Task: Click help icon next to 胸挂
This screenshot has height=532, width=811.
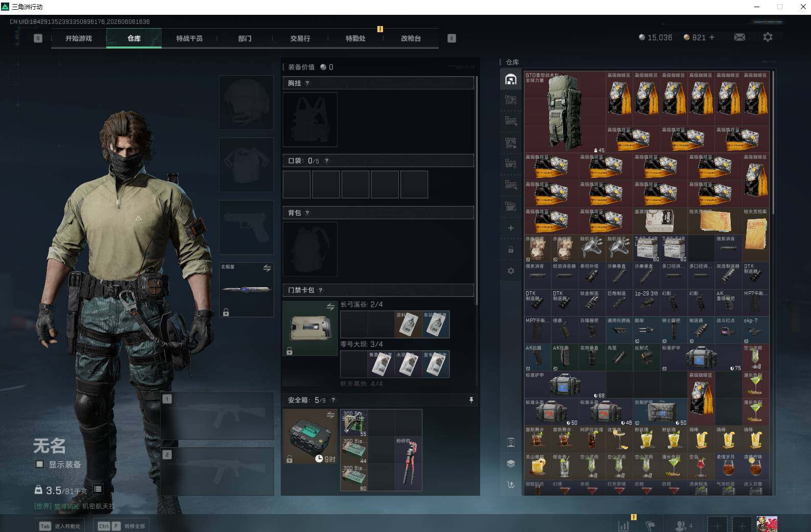Action: tap(307, 83)
